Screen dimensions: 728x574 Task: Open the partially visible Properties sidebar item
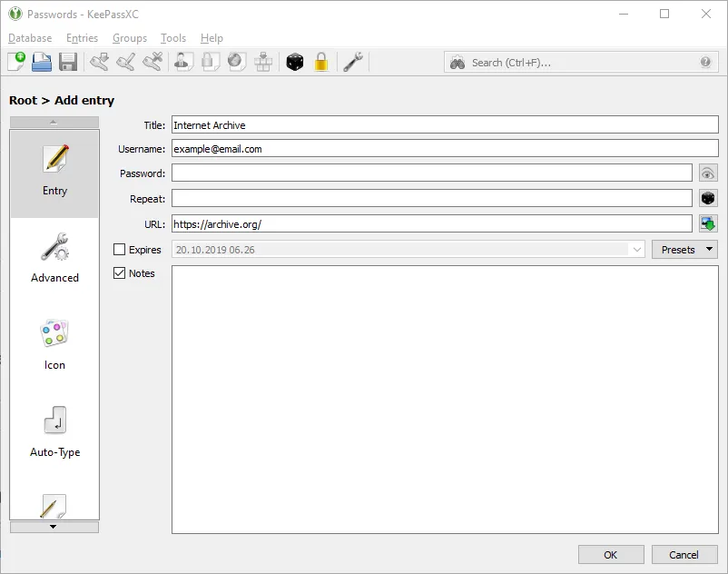click(54, 506)
